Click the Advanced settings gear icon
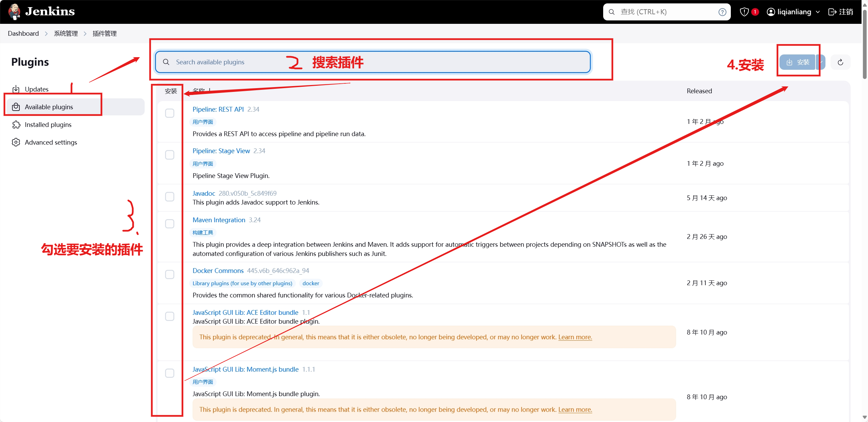This screenshot has width=868, height=422. tap(16, 142)
